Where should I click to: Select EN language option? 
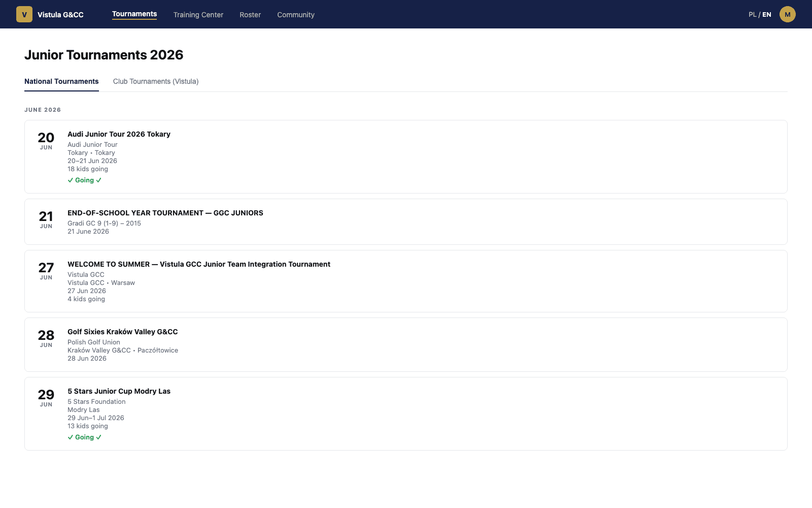(x=767, y=15)
